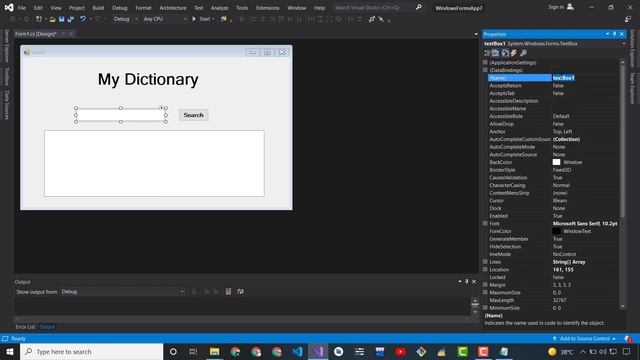Click the Enabled property value True
The height and width of the screenshot is (360, 640).
point(558,216)
